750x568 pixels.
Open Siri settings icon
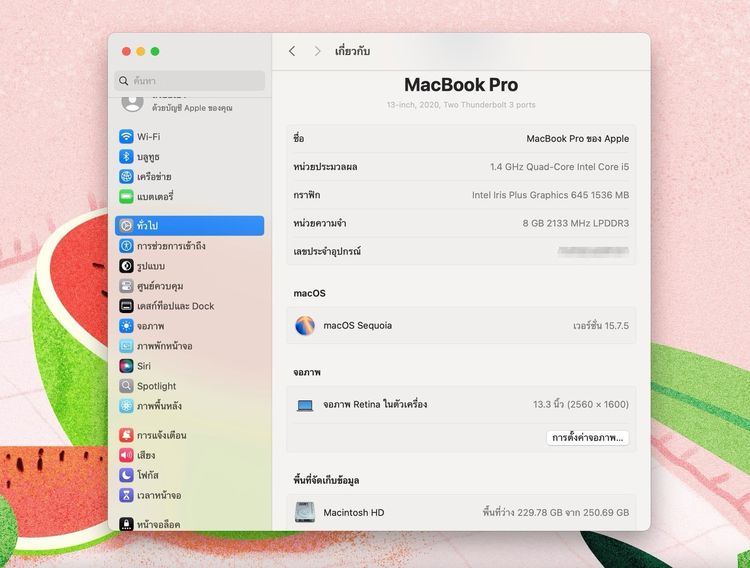click(126, 366)
